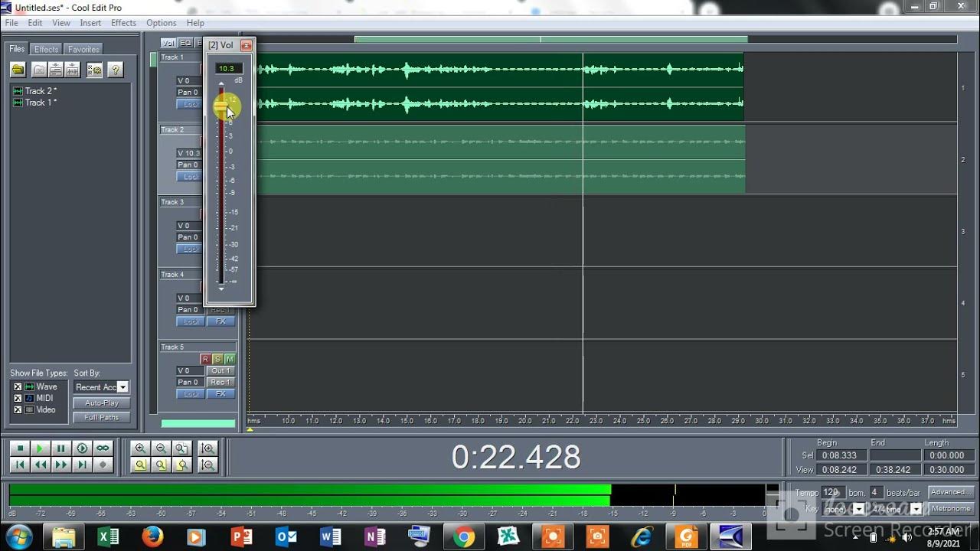This screenshot has height=551, width=980.
Task: Click the Rewind transport button
Action: point(41,465)
